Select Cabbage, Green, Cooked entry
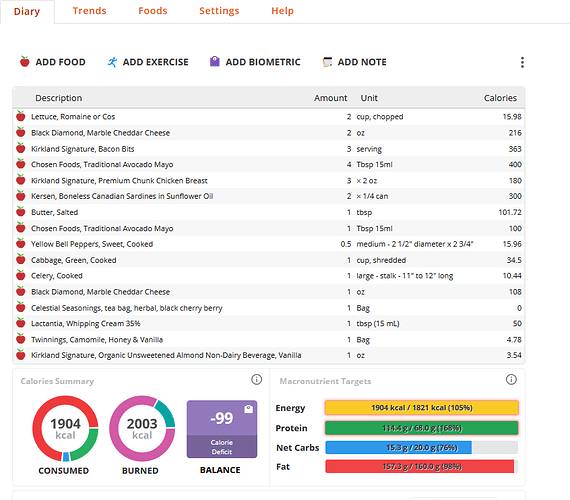Screen dimensions: 570x500 pyautogui.click(x=269, y=260)
